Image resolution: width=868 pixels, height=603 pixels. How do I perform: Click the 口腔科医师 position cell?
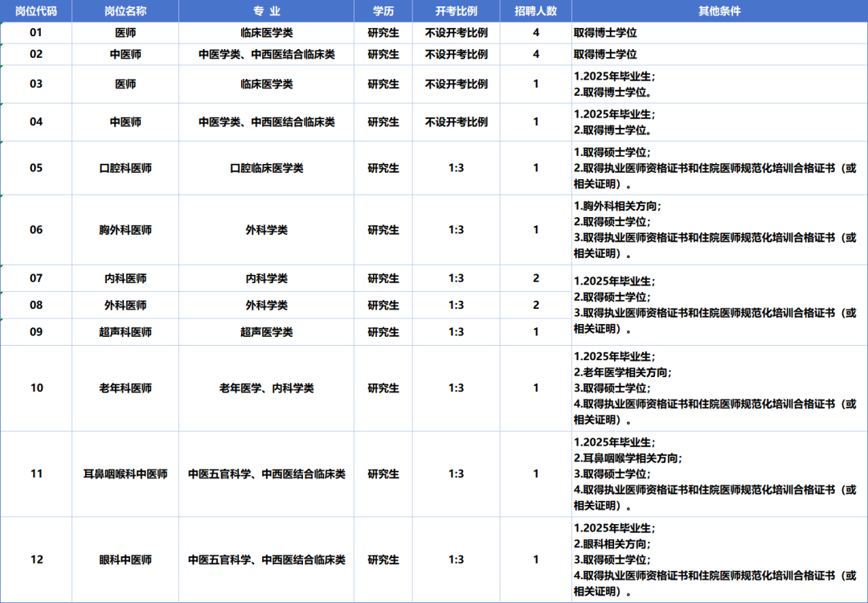[125, 168]
